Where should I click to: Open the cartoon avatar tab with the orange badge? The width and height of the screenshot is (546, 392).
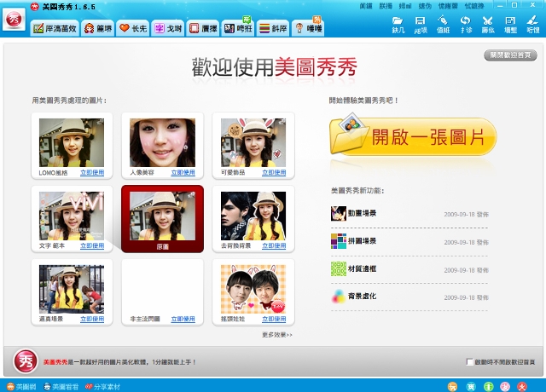point(308,28)
